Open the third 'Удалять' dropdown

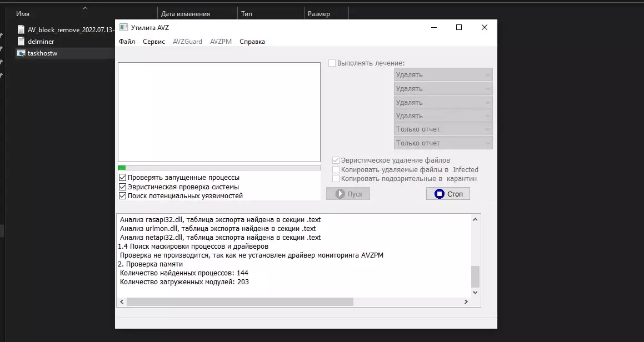click(443, 102)
